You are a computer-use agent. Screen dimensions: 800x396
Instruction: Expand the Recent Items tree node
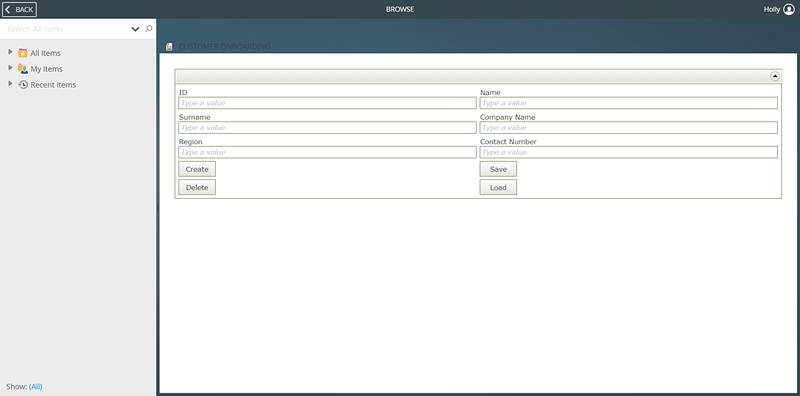10,84
